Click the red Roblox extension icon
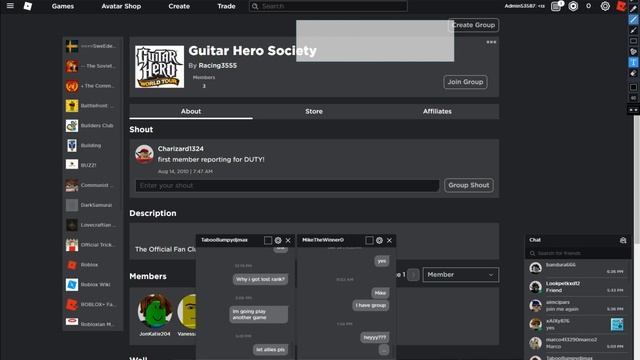 pyautogui.click(x=621, y=6)
